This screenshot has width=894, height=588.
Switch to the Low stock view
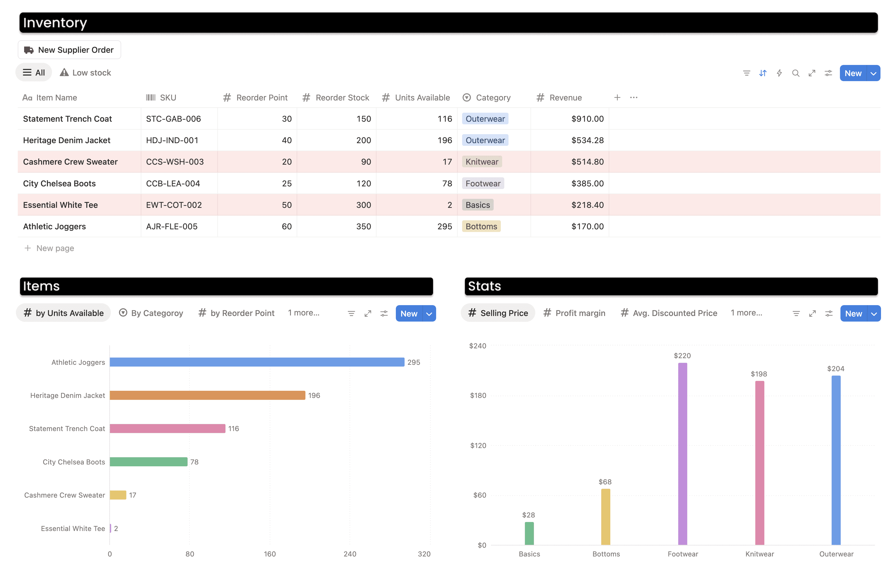(86, 73)
